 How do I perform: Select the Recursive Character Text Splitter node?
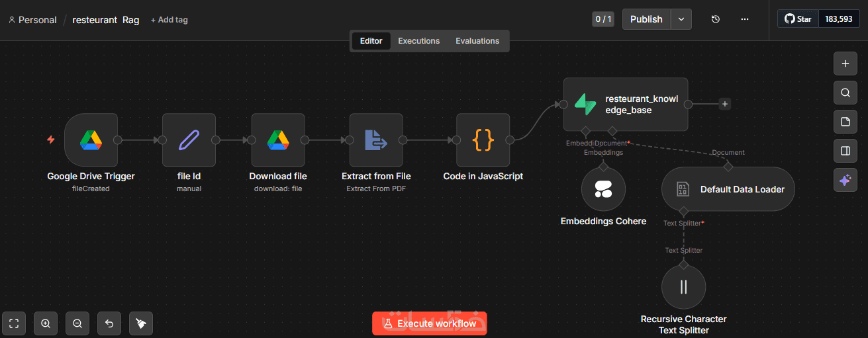click(x=684, y=287)
